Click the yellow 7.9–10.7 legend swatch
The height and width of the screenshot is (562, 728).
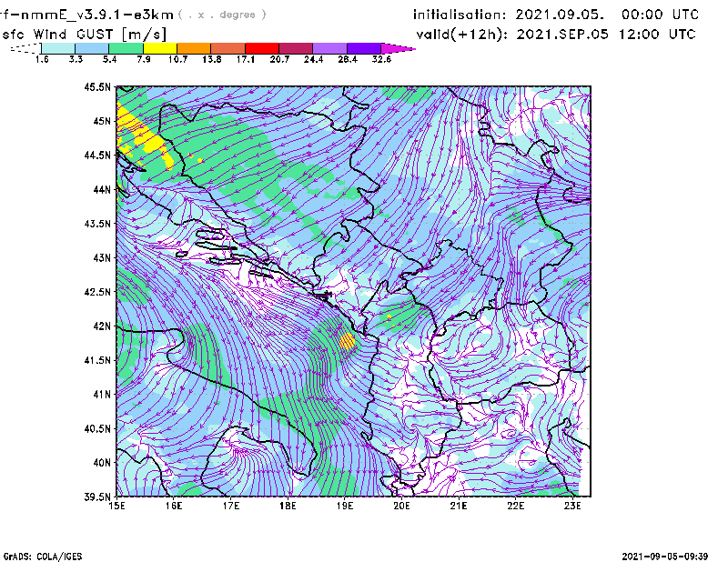pyautogui.click(x=160, y=48)
